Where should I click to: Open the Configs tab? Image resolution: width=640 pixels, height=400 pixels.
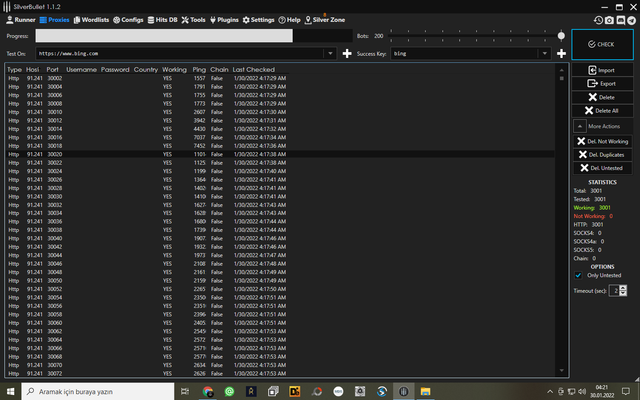(128, 20)
